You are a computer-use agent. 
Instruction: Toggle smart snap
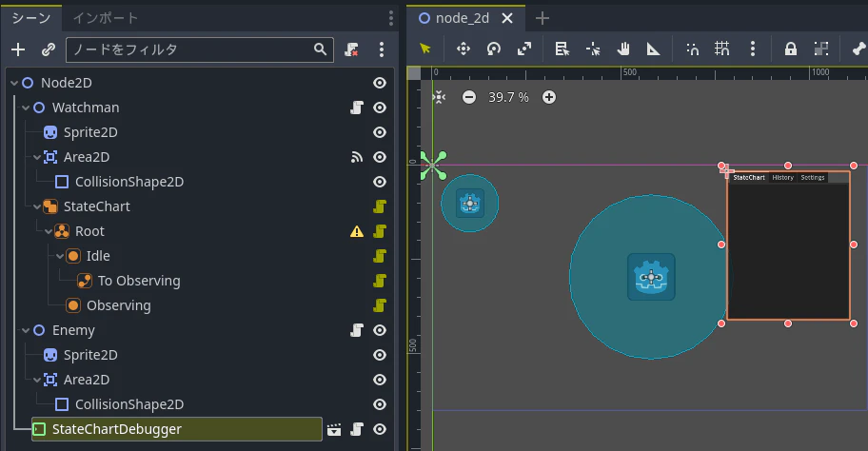692,49
